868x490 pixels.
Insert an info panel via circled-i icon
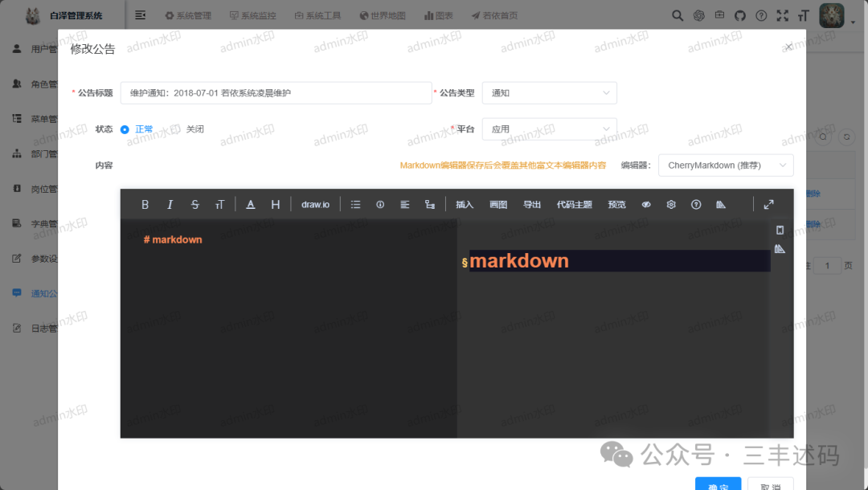point(380,205)
